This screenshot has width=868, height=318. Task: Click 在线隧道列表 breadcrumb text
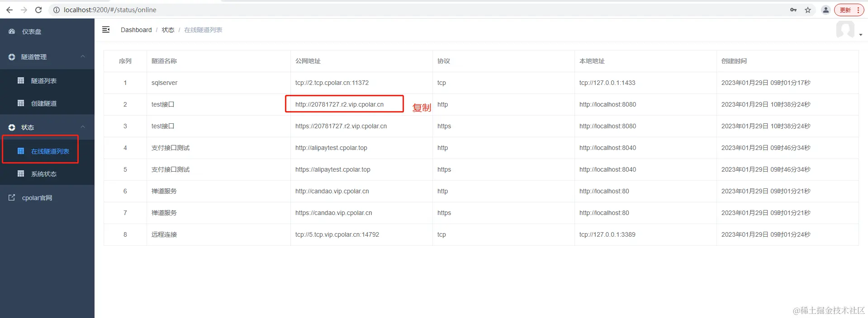[203, 30]
